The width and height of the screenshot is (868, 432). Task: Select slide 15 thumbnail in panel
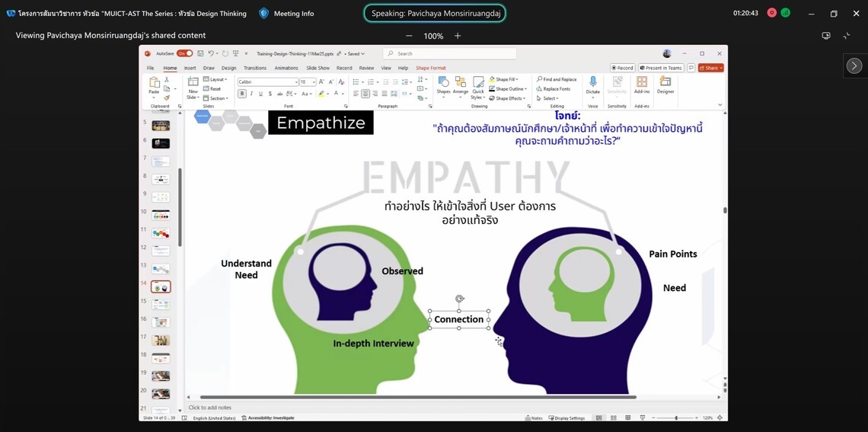pyautogui.click(x=161, y=304)
